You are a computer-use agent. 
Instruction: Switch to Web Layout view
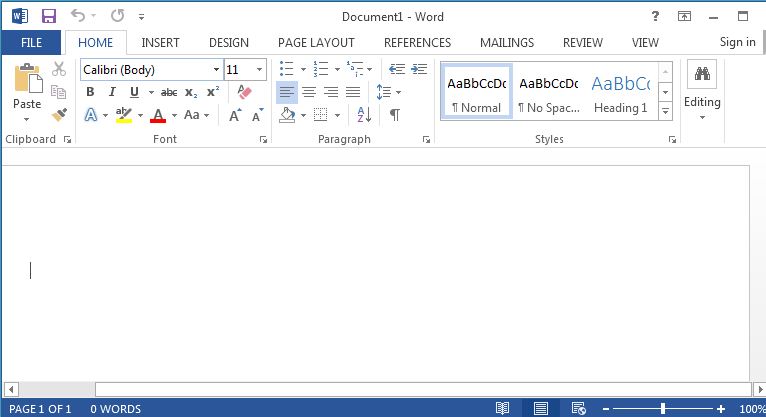coord(579,408)
